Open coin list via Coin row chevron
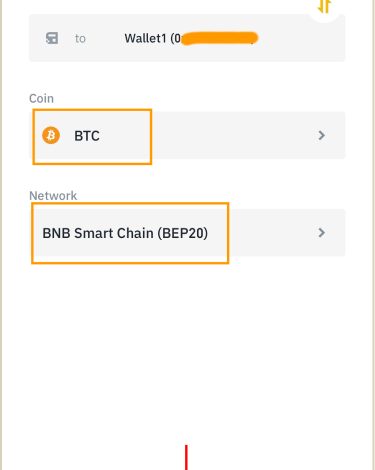Image resolution: width=375 pixels, height=470 pixels. (x=321, y=135)
